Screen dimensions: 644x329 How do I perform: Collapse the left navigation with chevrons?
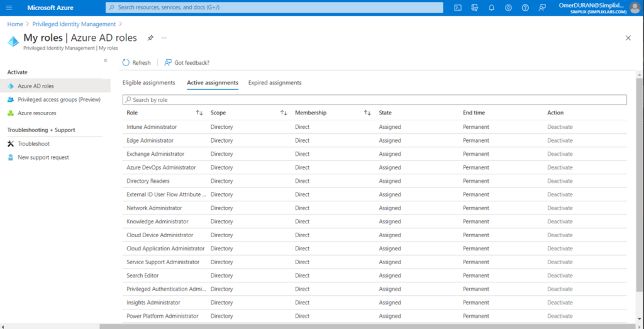106,60
